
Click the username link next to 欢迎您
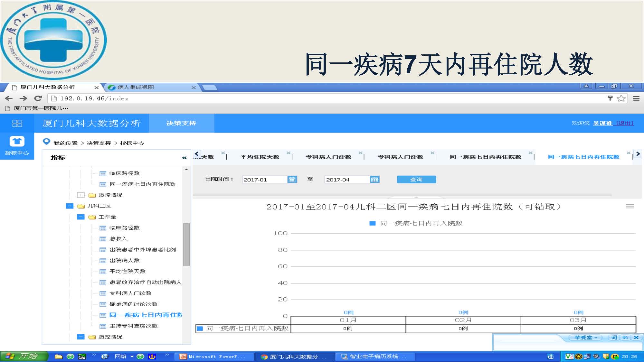pyautogui.click(x=603, y=123)
